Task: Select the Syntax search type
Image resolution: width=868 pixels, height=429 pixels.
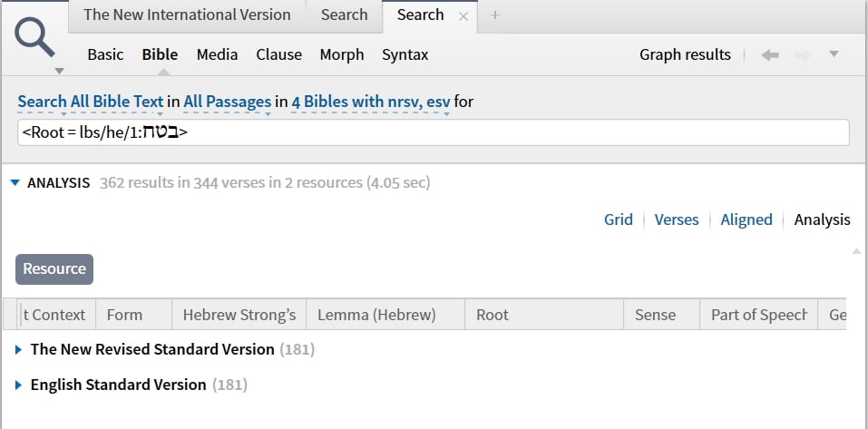Action: [x=405, y=54]
